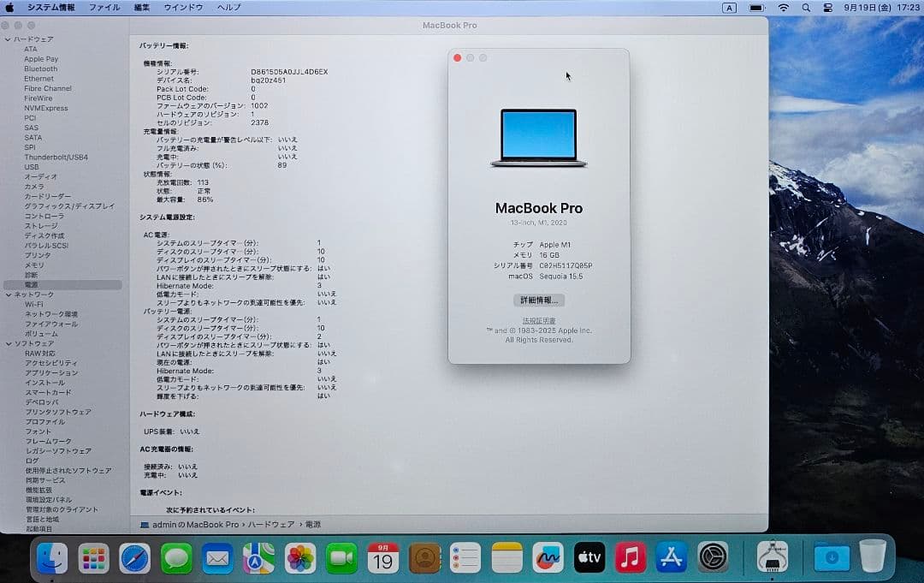Open Mail from the Dock

(x=216, y=561)
